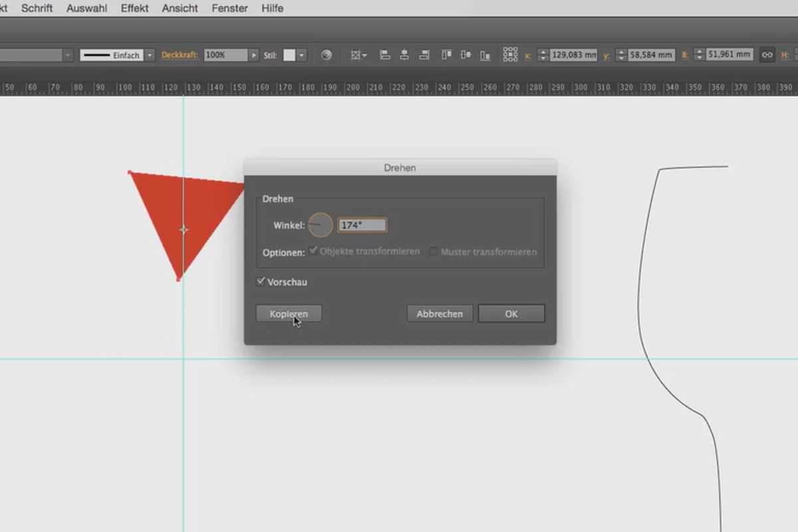Click the vertical align bottom icon

point(485,55)
